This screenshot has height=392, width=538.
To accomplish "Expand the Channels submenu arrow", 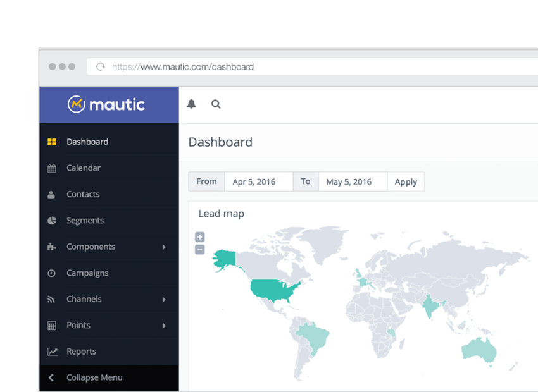I will (x=164, y=300).
